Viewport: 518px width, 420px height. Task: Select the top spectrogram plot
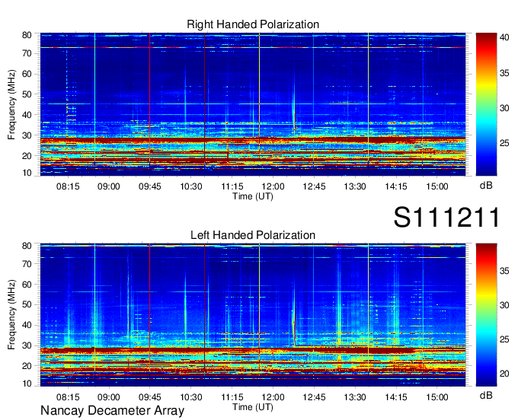point(253,104)
